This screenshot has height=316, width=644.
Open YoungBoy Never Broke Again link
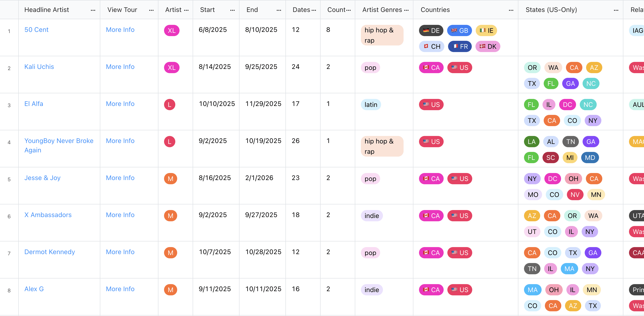point(59,145)
